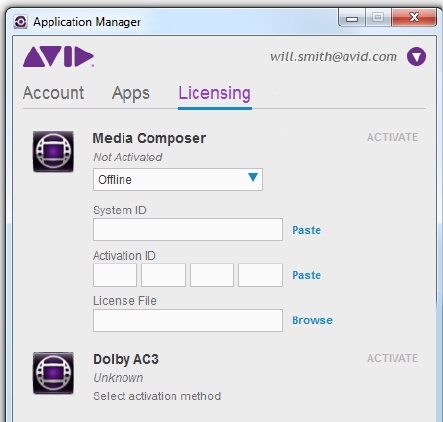Switch to the Apps tab
The width and height of the screenshot is (443, 422).
tap(131, 94)
